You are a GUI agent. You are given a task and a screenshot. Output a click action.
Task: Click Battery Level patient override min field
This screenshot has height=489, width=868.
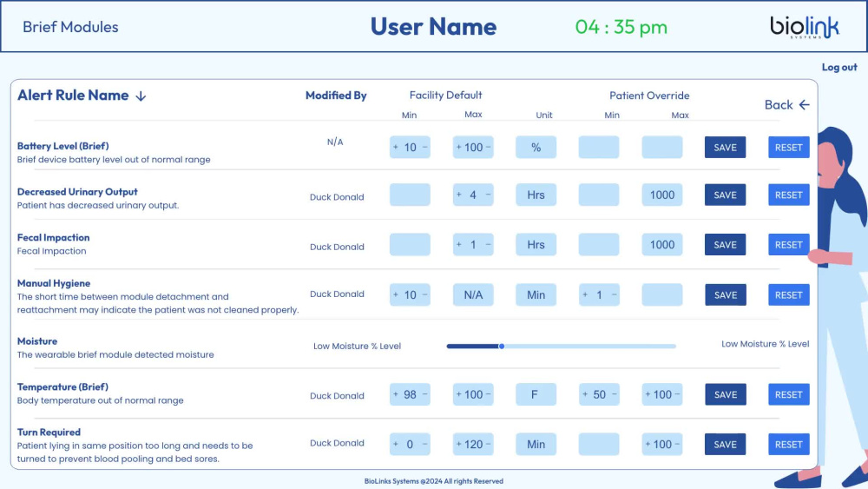point(599,148)
